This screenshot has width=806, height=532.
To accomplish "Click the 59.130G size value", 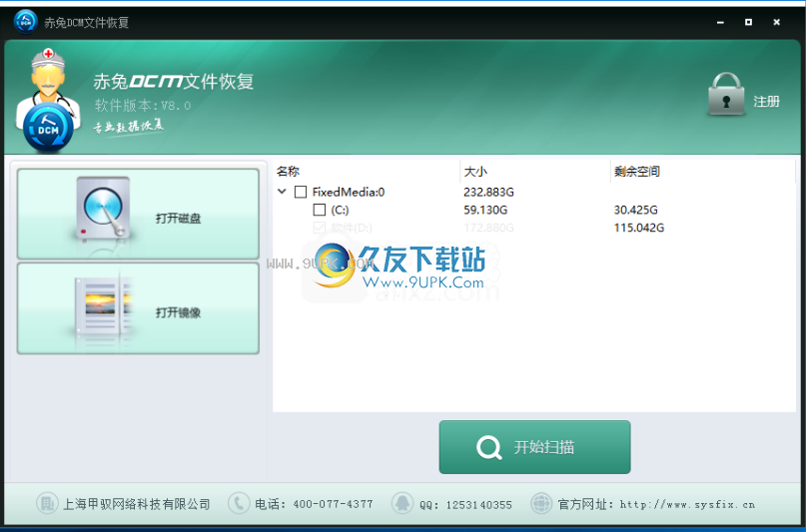I will 485,210.
